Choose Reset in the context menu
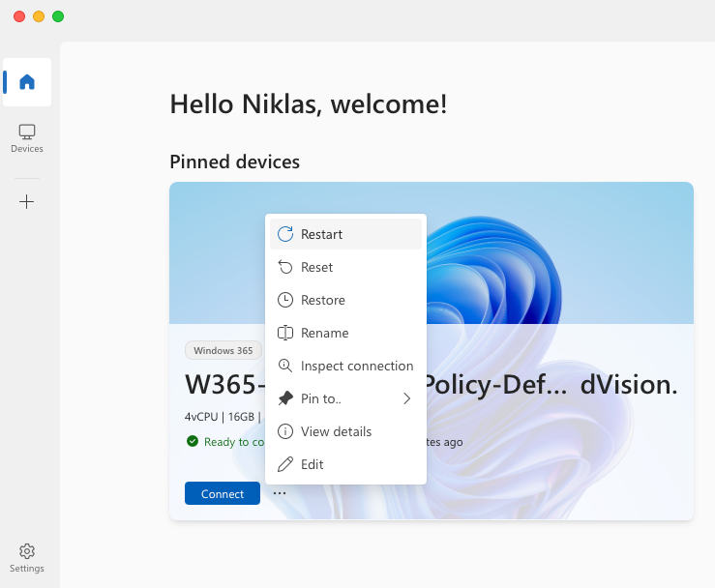Screen dimensions: 715x588 tap(345, 267)
